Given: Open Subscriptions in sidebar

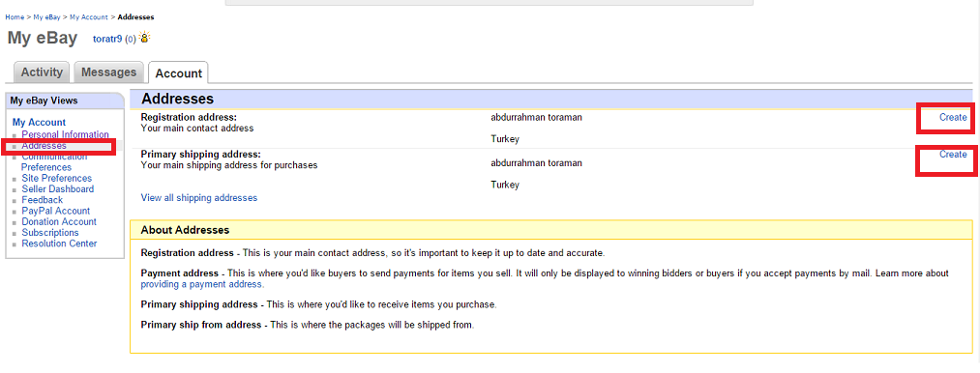Looking at the screenshot, I should point(50,233).
